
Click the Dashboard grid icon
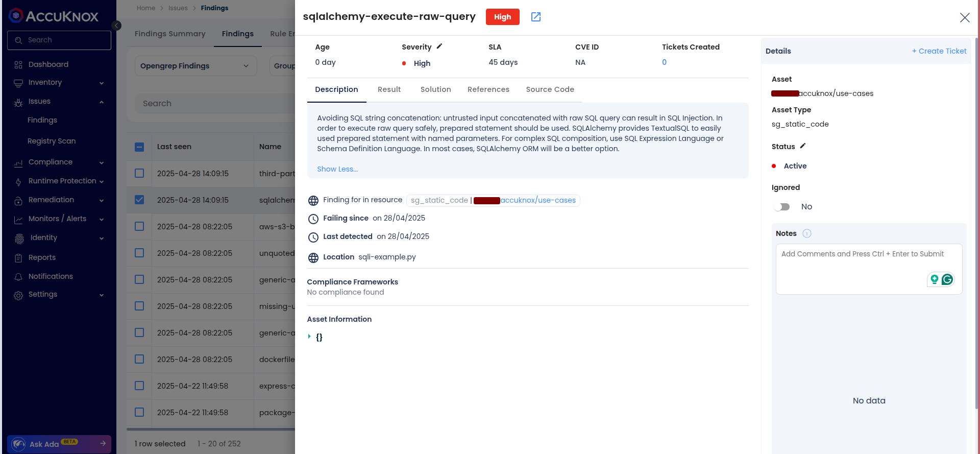pyautogui.click(x=18, y=65)
